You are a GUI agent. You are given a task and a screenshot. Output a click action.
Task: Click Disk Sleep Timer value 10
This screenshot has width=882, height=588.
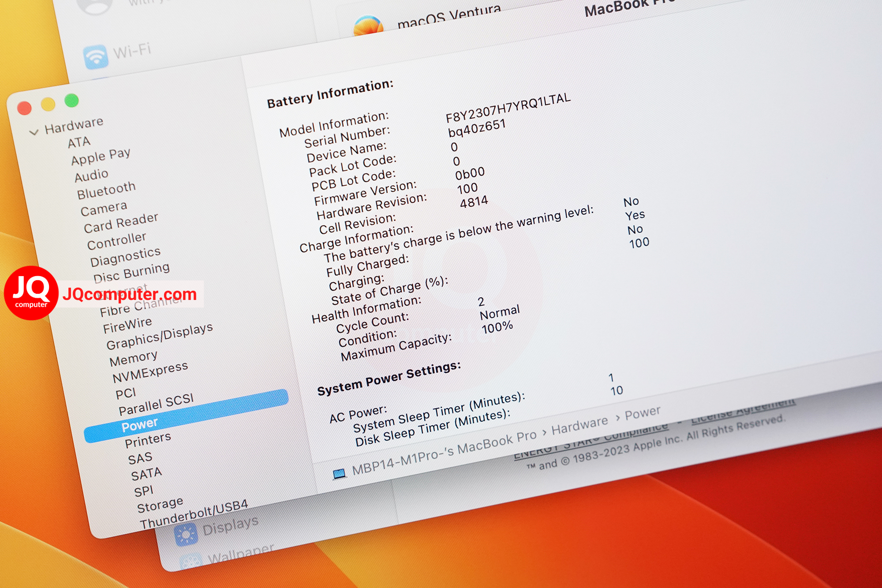[617, 390]
